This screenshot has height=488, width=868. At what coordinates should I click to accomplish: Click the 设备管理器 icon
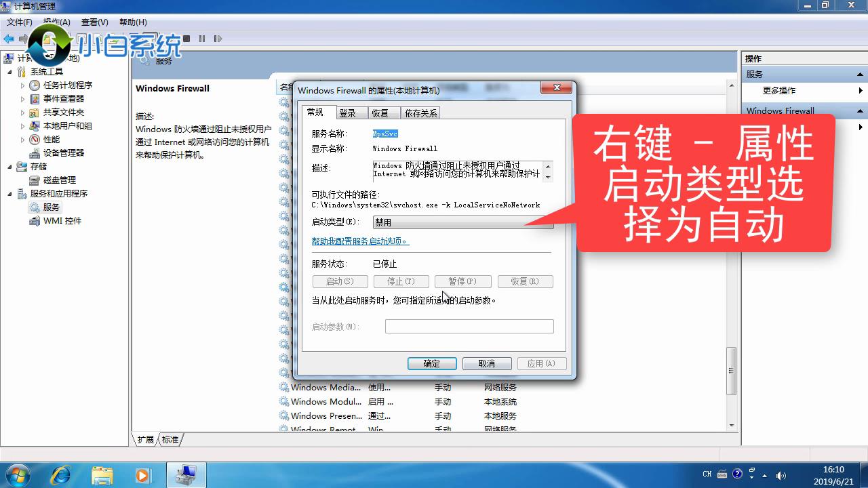(35, 153)
